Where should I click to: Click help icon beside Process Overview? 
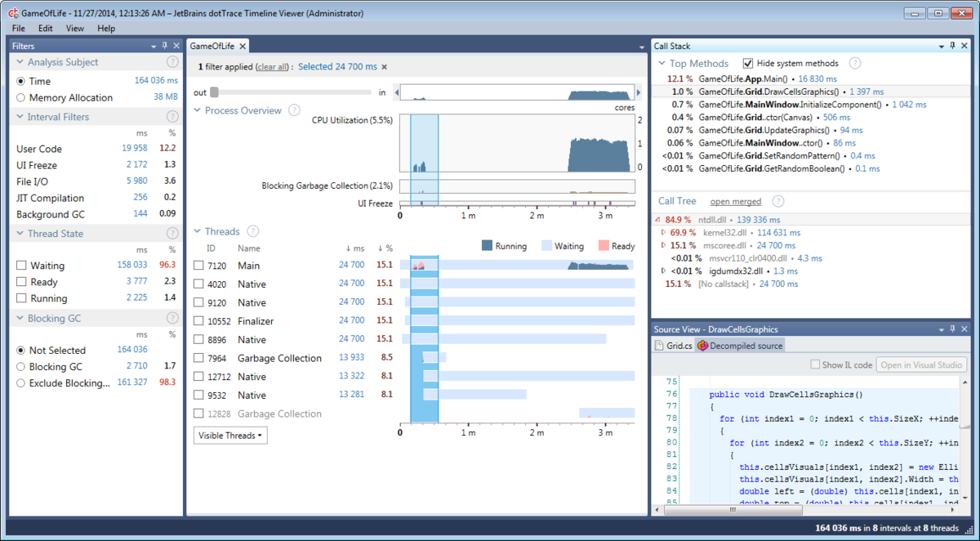tap(294, 110)
